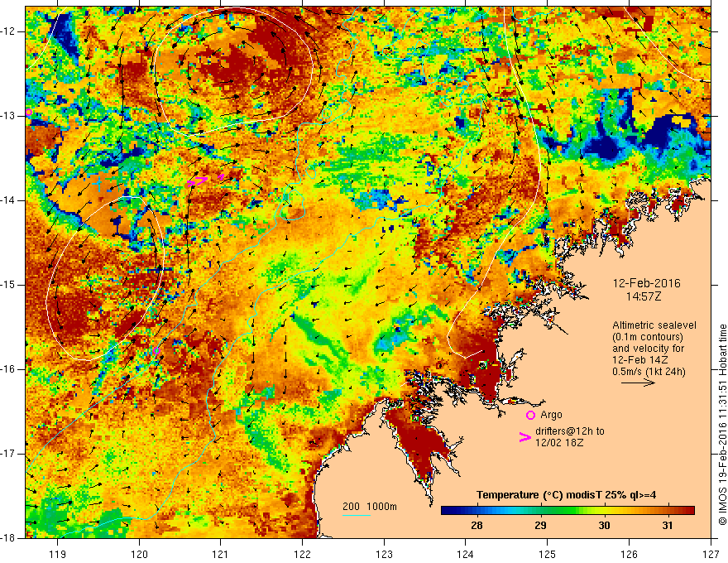This screenshot has height=563, width=728.
Task: Click latitude axis label '-13'
Action: 8,116
